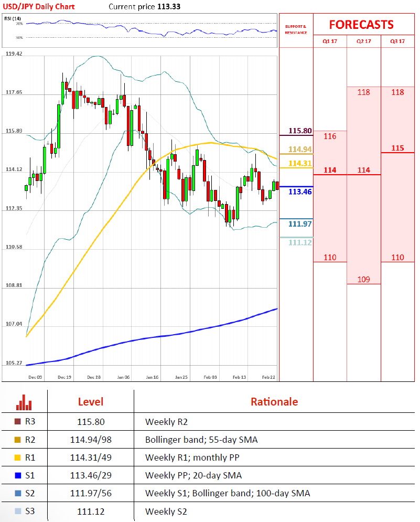This screenshot has height=522, width=420.
Task: Click the R2 gold color swatch
Action: pyautogui.click(x=18, y=440)
